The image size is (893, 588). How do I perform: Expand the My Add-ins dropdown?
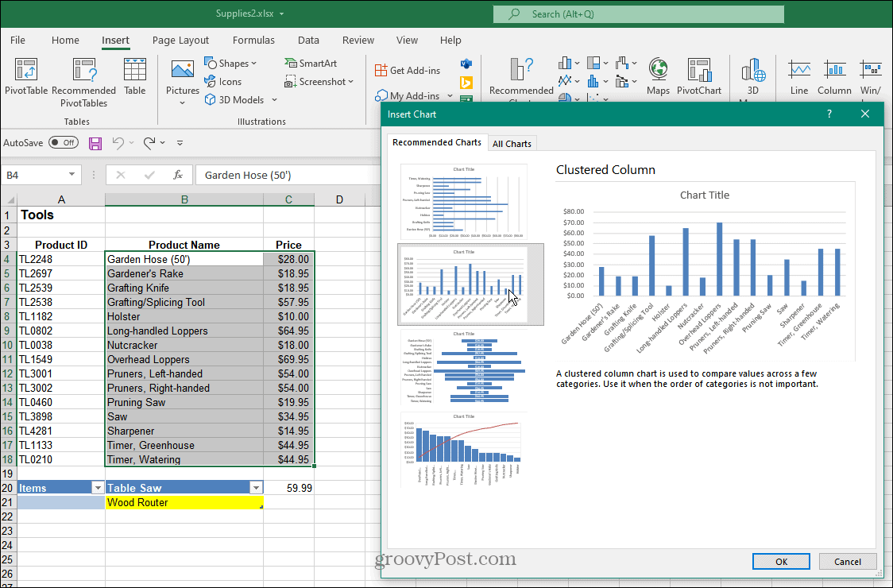[x=450, y=95]
